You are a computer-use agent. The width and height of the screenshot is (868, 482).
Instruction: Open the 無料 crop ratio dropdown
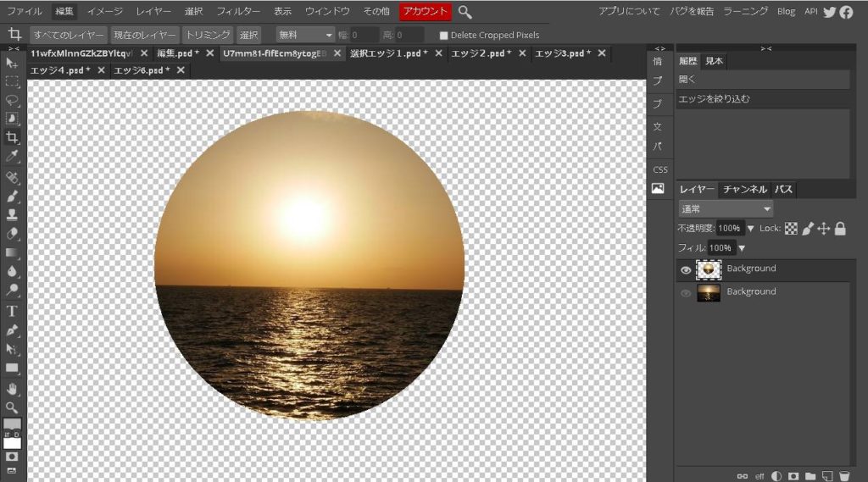[306, 35]
